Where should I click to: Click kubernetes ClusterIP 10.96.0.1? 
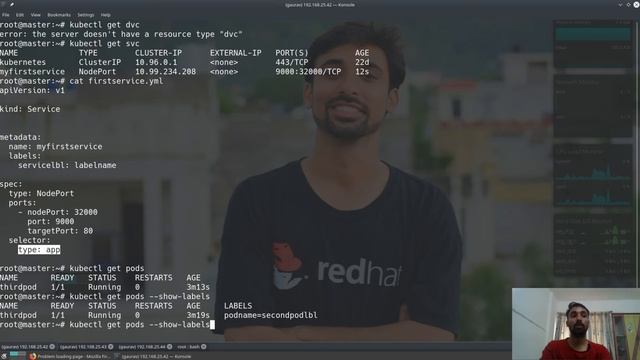point(156,62)
